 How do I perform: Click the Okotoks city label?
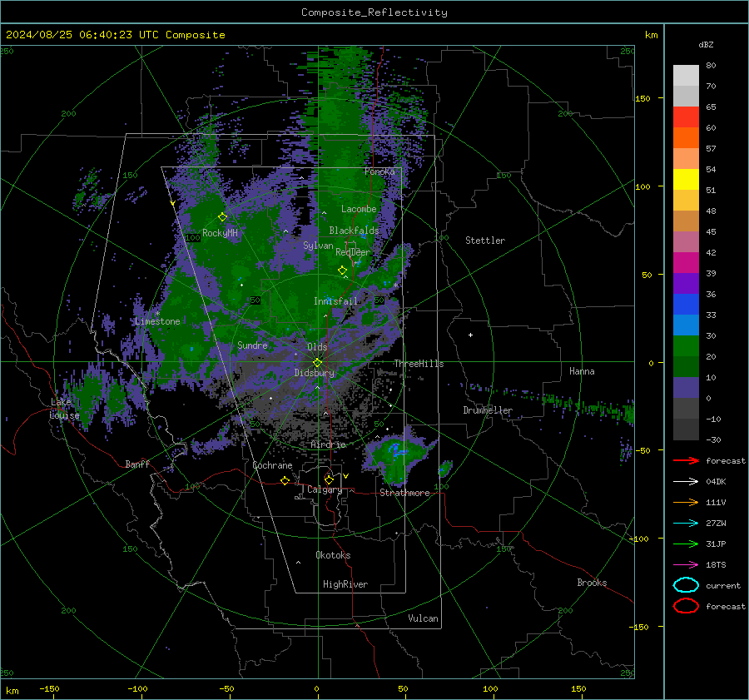[333, 555]
